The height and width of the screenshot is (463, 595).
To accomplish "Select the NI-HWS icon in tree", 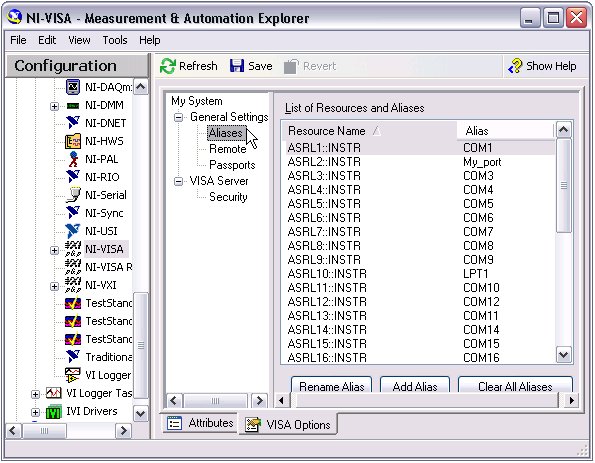I will (x=73, y=141).
